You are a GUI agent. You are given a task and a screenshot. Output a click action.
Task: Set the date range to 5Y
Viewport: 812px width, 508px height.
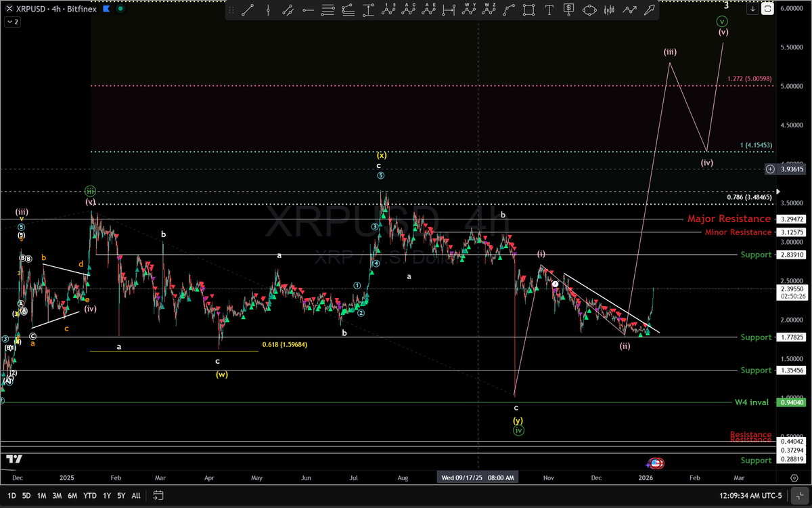(121, 495)
